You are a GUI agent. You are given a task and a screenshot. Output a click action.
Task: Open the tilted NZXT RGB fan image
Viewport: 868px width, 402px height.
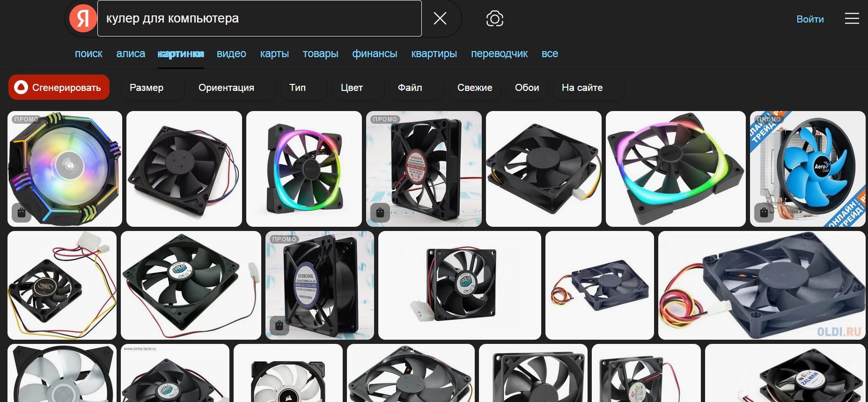pos(676,169)
